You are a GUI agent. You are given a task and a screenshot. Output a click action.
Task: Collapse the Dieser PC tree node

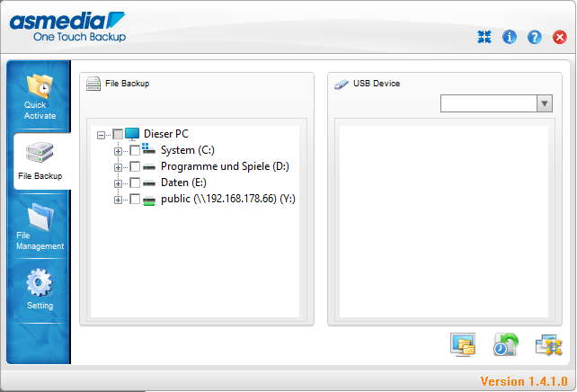pos(101,135)
